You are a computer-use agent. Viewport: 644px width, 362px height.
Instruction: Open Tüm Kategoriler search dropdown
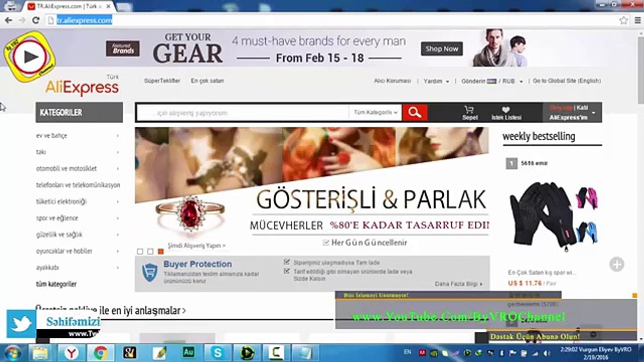coord(375,113)
